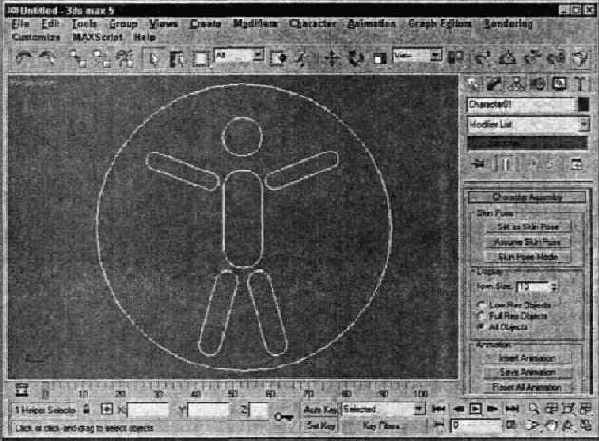
Task: Select the Select Object arrow tool
Action: coord(154,58)
